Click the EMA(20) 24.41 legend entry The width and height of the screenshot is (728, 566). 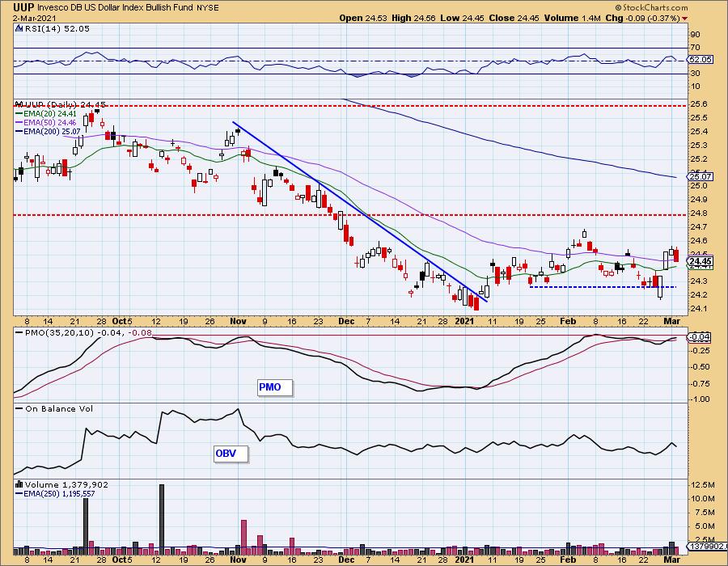click(46, 113)
